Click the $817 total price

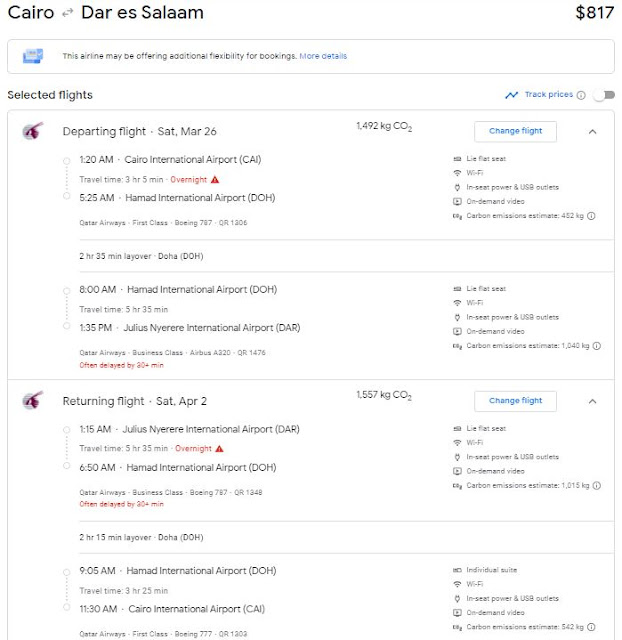click(x=594, y=14)
